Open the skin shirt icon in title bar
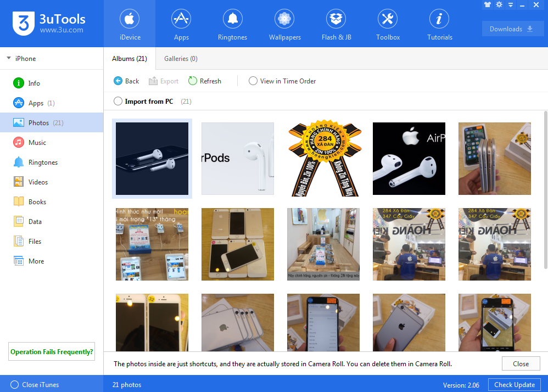This screenshot has width=548, height=392. coord(487,4)
